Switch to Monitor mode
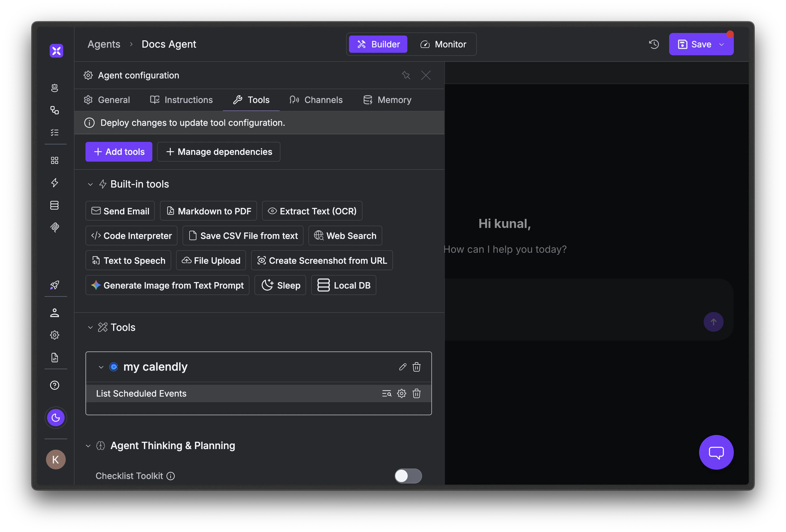Viewport: 786px width, 532px height. point(443,44)
